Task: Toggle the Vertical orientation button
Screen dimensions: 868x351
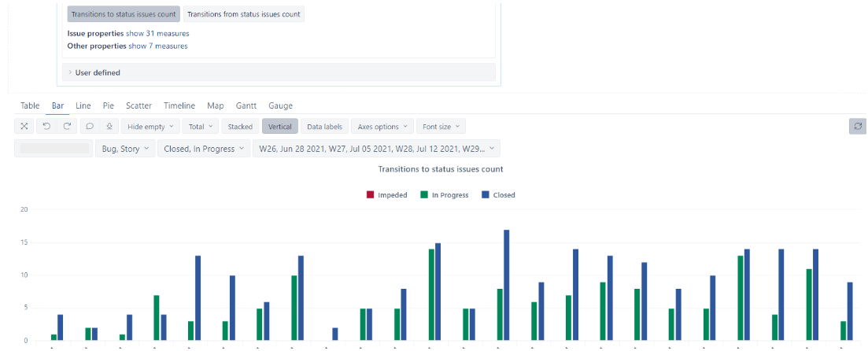Action: (x=279, y=127)
